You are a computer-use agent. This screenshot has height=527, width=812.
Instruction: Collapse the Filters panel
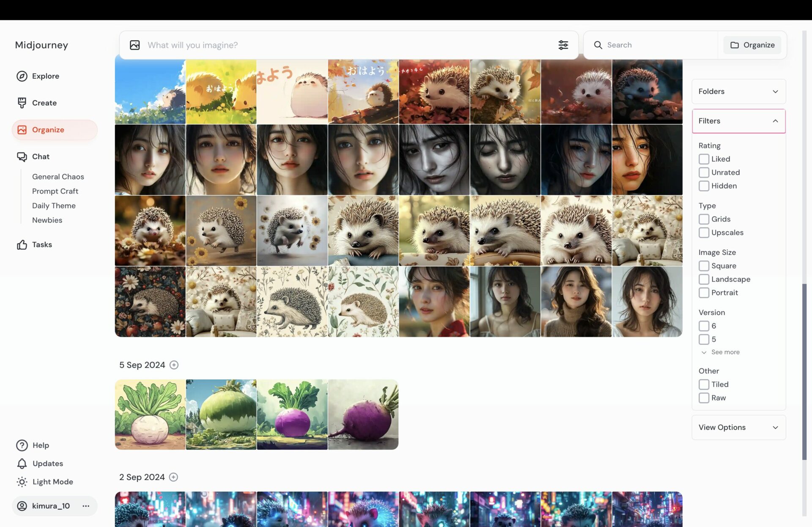coord(776,121)
